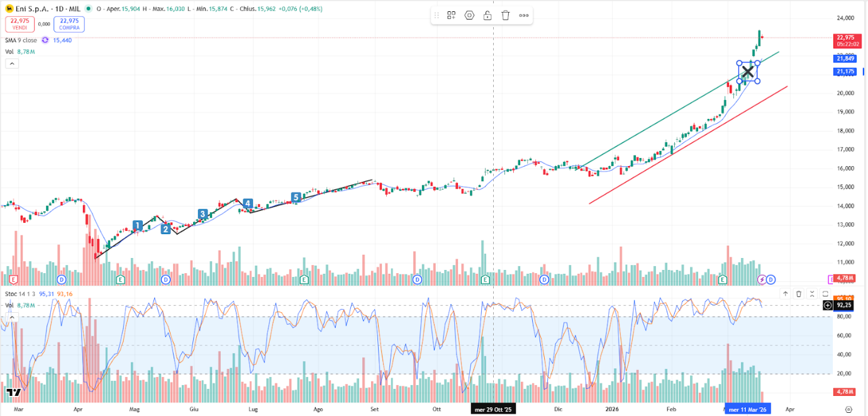Remove the stochastic pane via its trash icon

click(x=799, y=293)
